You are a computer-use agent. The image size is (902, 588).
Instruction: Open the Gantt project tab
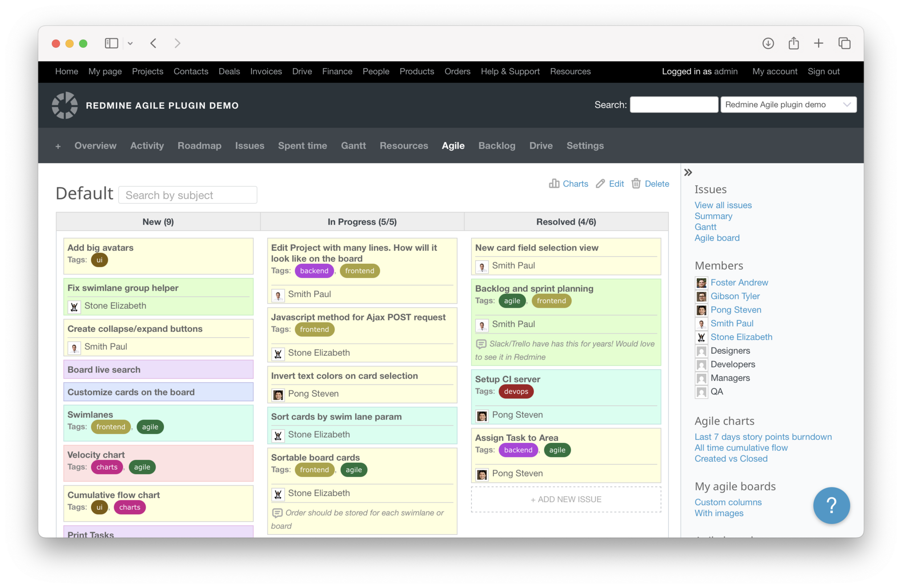click(353, 146)
